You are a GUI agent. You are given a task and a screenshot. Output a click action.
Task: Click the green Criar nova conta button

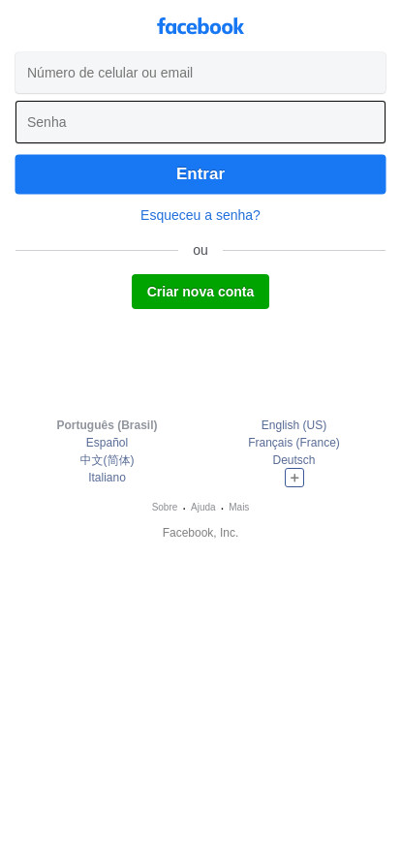200,292
